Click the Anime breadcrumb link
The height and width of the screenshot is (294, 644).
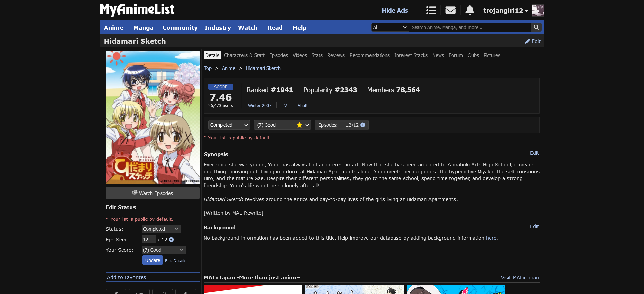[x=229, y=68]
